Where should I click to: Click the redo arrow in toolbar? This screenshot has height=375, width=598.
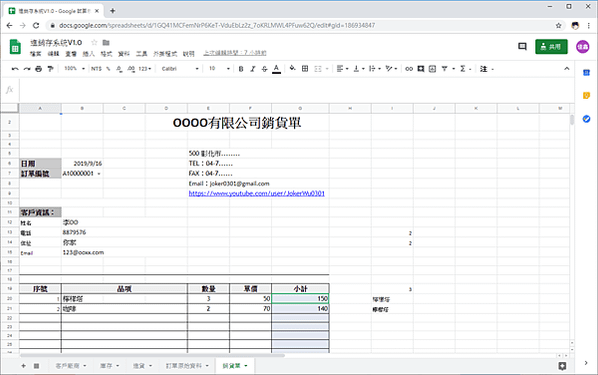[27, 69]
